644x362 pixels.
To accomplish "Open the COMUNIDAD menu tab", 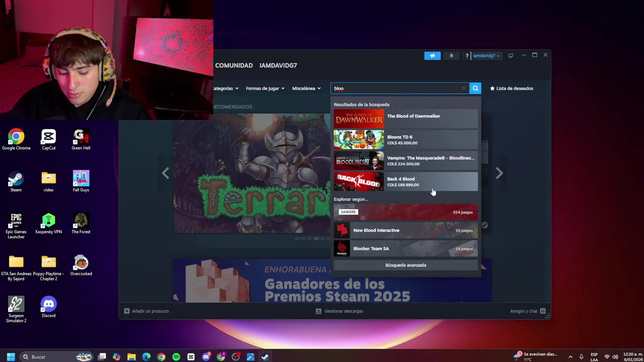I will click(234, 65).
